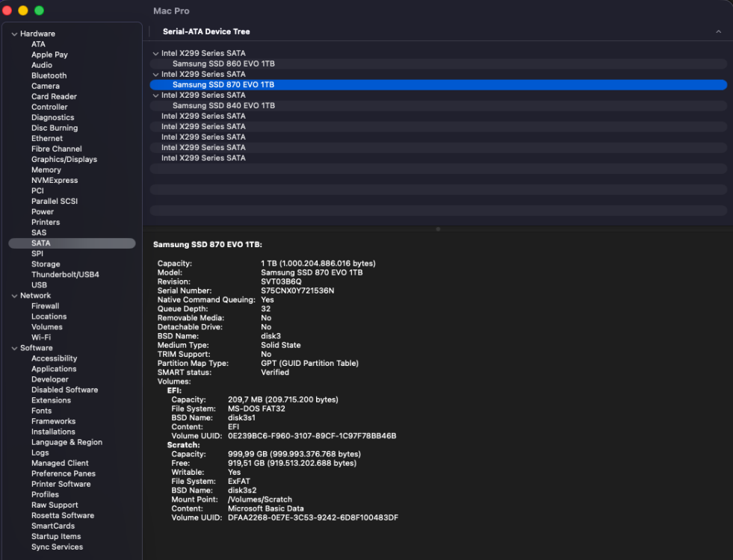Image resolution: width=733 pixels, height=560 pixels.
Task: Select Camera in the sidebar
Action: (x=46, y=86)
